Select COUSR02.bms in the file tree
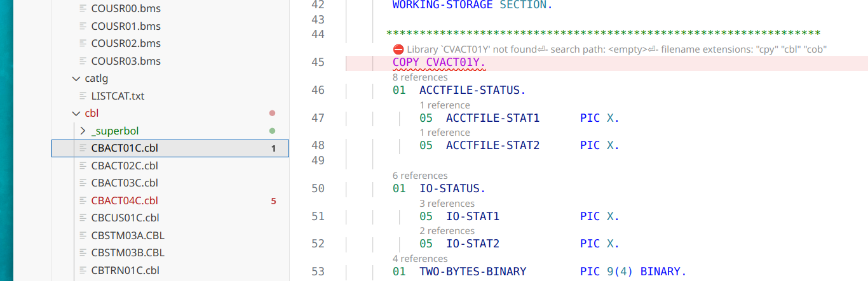Screen dimensions: 868x281 (126, 44)
